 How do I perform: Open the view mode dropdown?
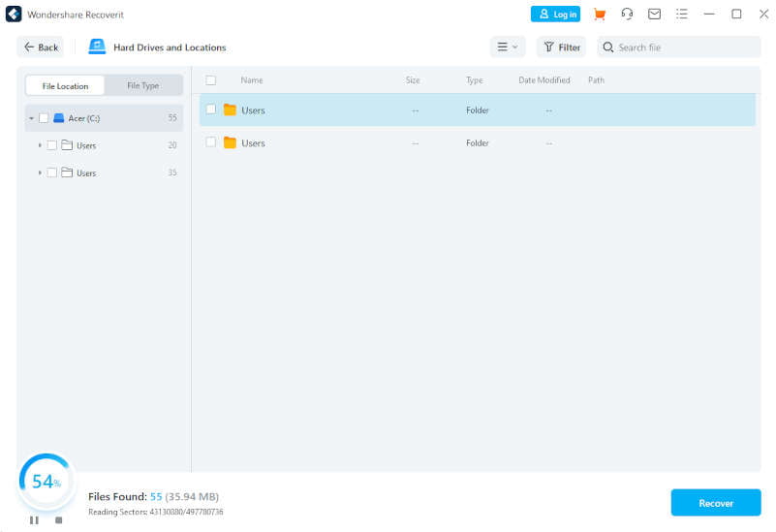click(x=507, y=47)
